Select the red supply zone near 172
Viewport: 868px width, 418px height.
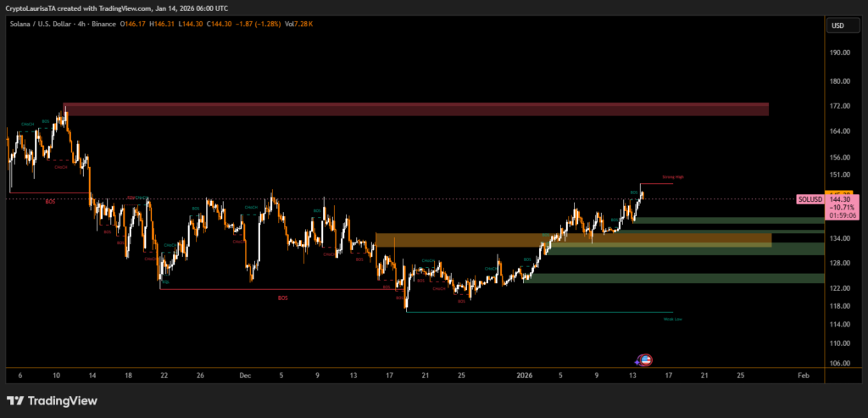pyautogui.click(x=415, y=109)
